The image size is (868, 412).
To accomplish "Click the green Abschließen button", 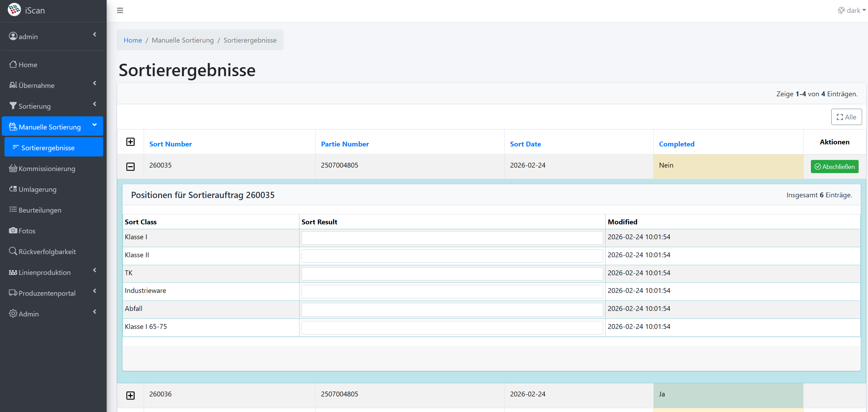I will pyautogui.click(x=834, y=167).
